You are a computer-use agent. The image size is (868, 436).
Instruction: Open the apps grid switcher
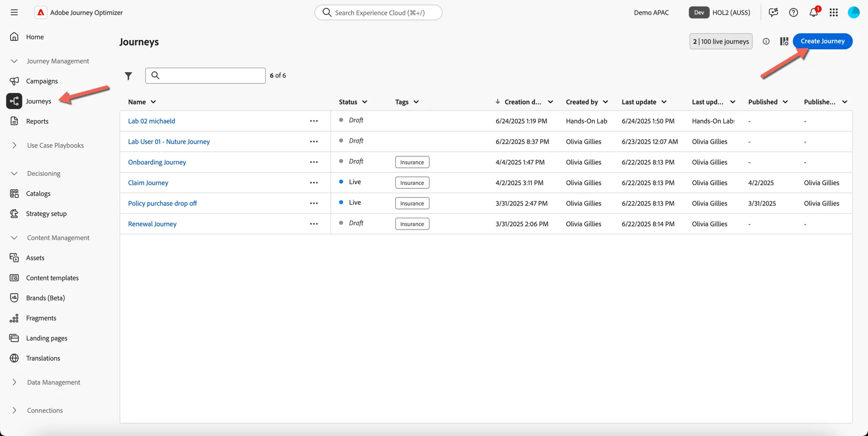tap(833, 13)
